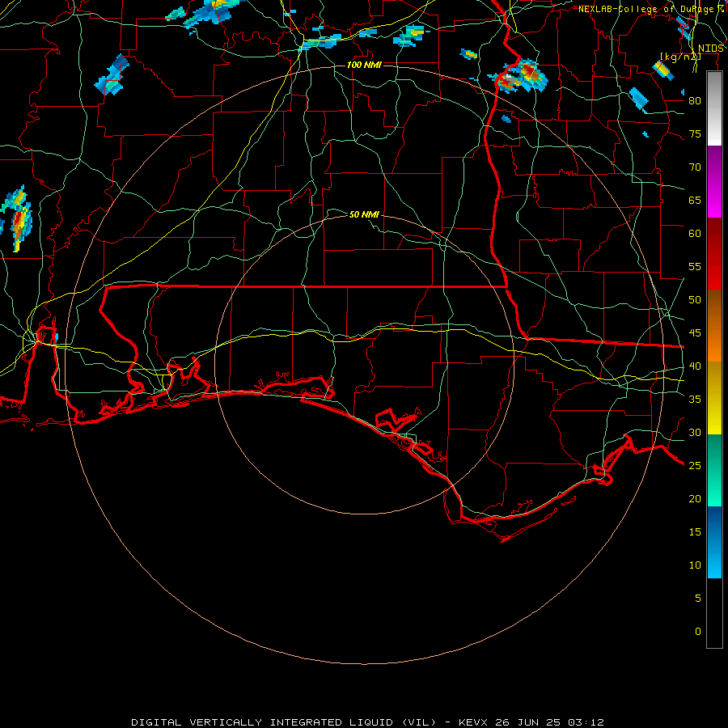
Task: Click the scale value "15"
Action: point(695,532)
